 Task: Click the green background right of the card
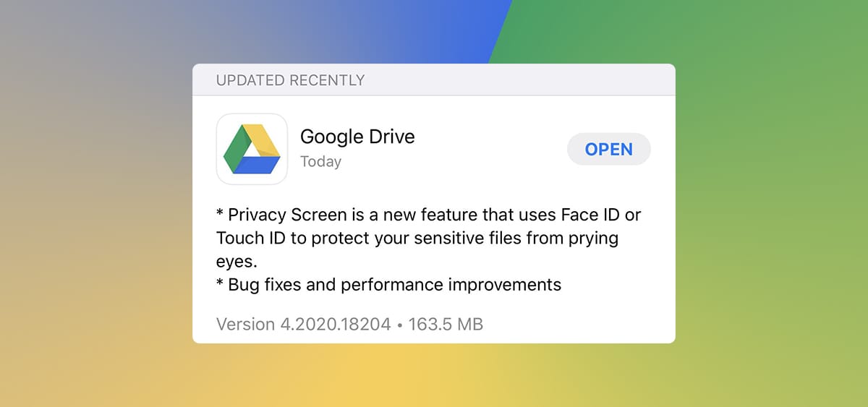(767, 202)
